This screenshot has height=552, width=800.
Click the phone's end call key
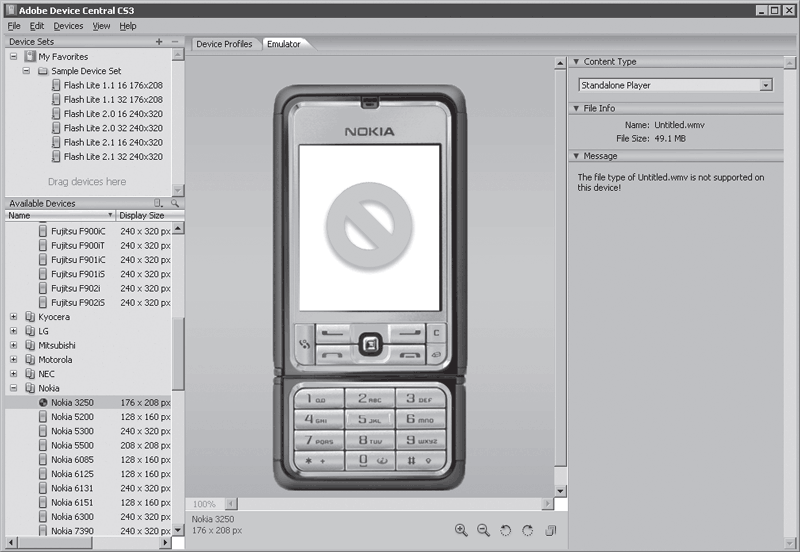pos(408,355)
